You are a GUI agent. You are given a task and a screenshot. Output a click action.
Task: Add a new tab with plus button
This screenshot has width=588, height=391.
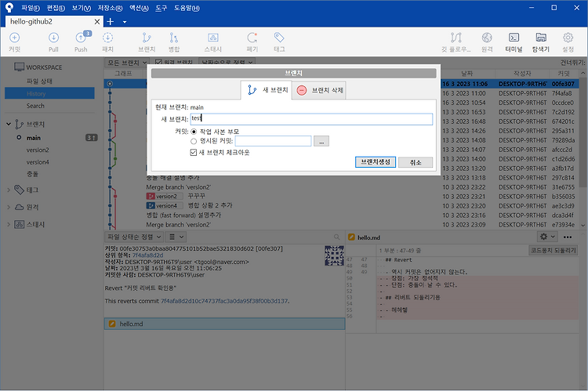(111, 22)
